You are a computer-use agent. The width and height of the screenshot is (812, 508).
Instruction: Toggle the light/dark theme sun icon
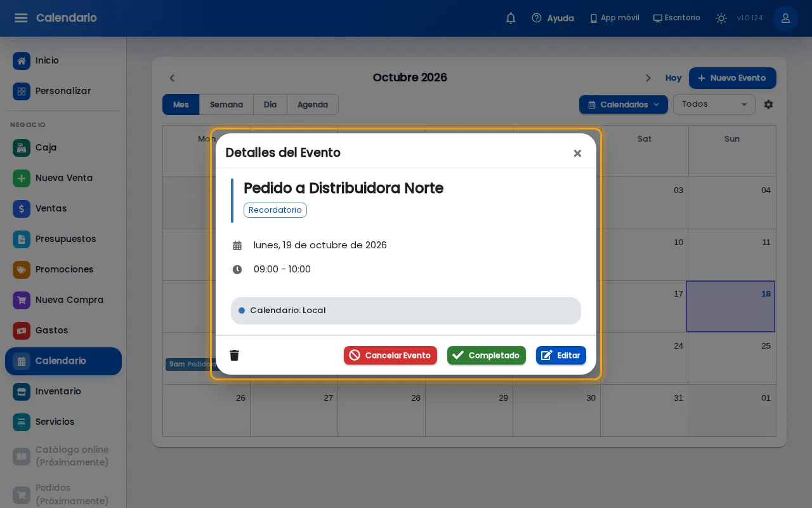click(721, 18)
